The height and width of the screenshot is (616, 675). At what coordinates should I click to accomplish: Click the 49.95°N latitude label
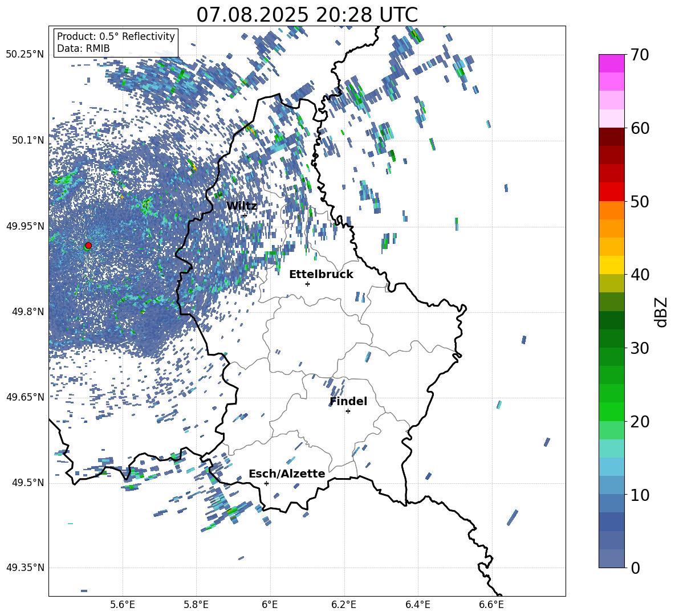25,226
